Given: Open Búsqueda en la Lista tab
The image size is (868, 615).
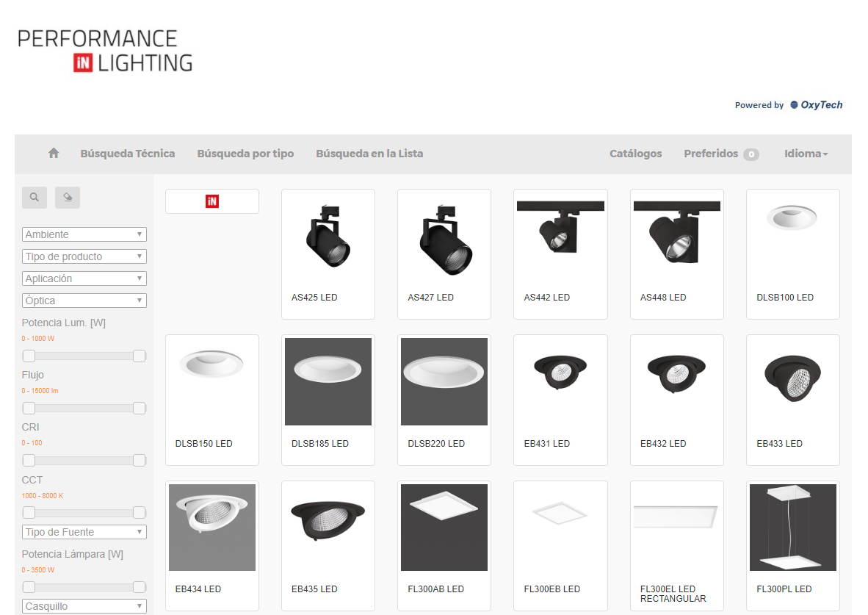Looking at the screenshot, I should click(x=369, y=154).
